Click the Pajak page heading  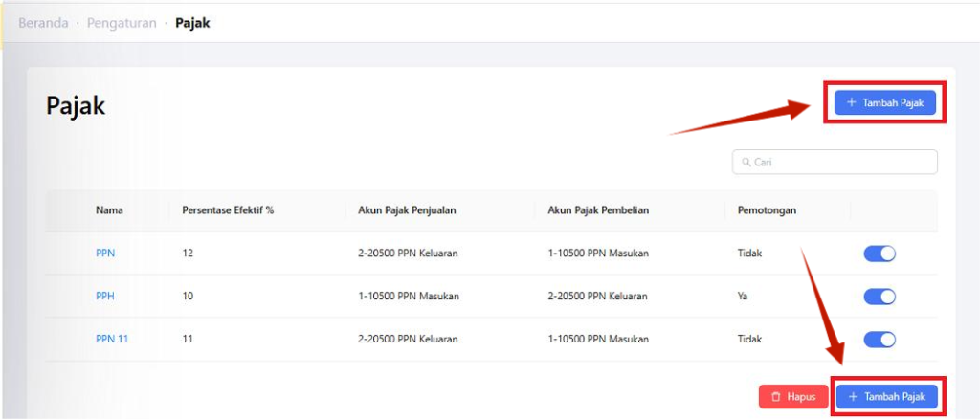[76, 106]
